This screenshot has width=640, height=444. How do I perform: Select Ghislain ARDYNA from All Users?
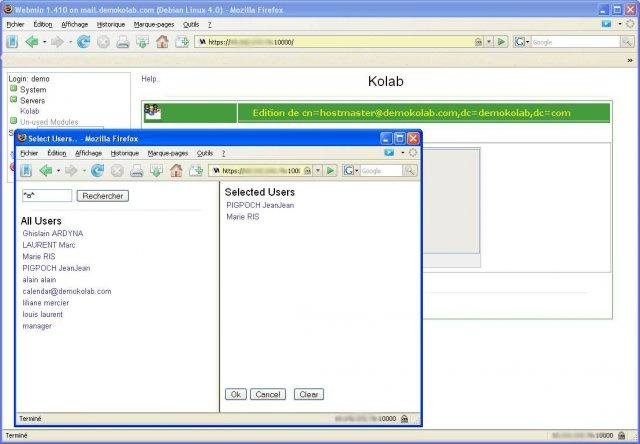click(x=53, y=233)
